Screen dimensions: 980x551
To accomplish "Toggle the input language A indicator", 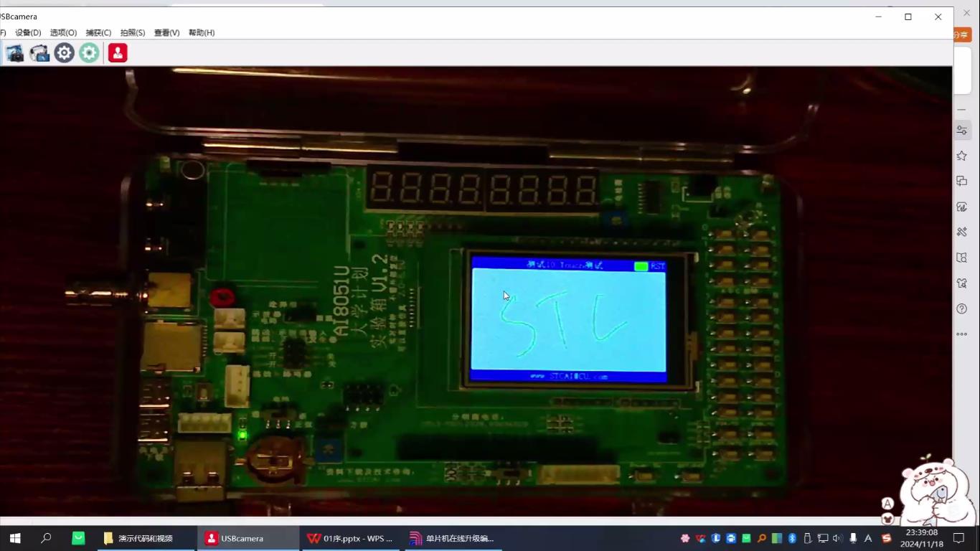I will [x=868, y=538].
